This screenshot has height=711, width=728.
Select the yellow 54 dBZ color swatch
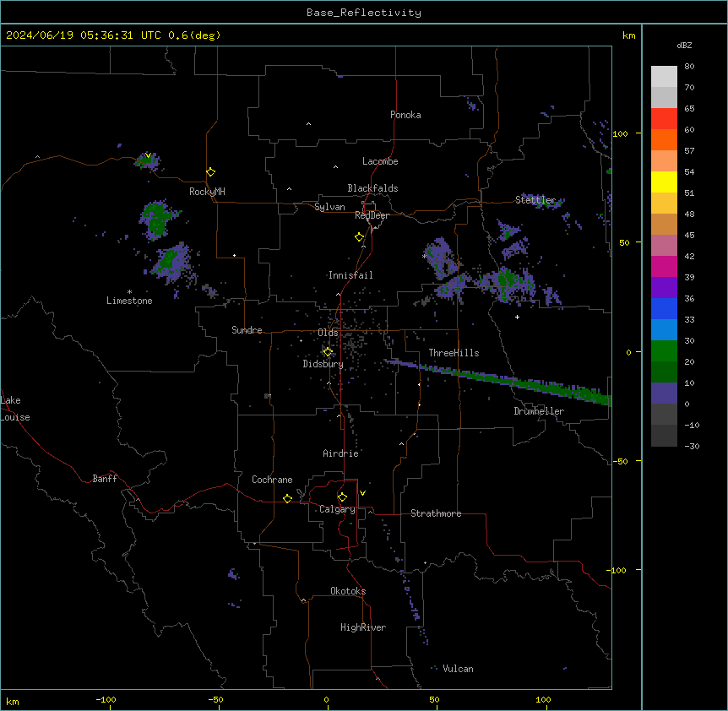[x=664, y=182]
